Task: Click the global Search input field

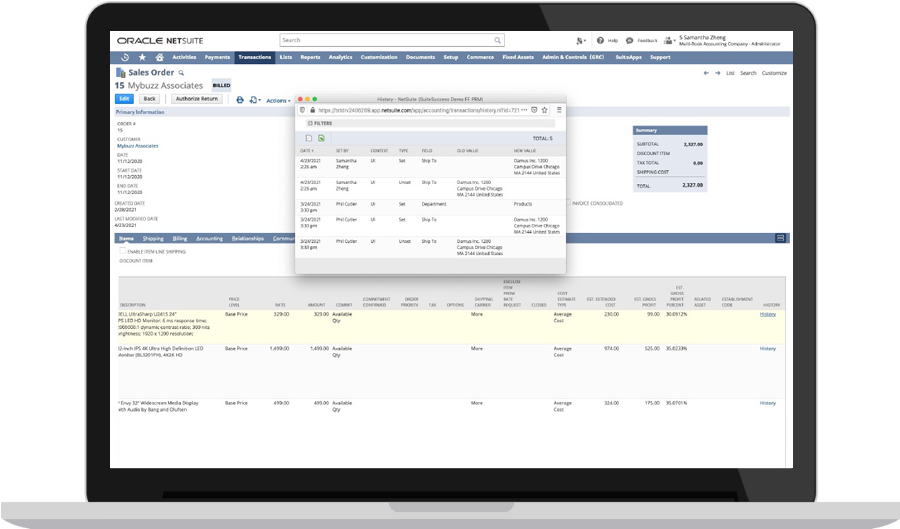Action: pos(392,40)
